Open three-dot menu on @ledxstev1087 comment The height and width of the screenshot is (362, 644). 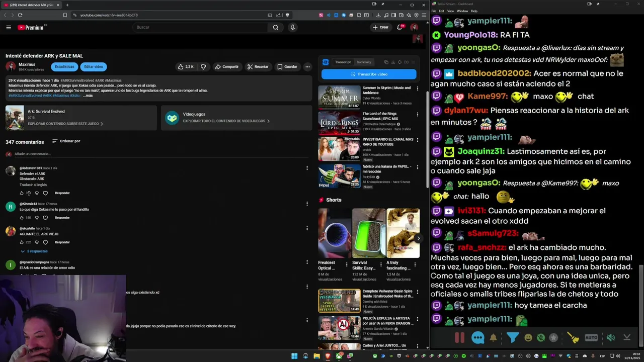point(307,168)
